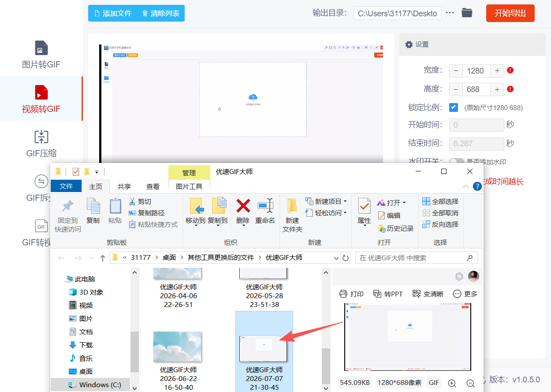551x392 pixels.
Task: Switch to the 查看 ribbon tab
Action: [x=153, y=186]
